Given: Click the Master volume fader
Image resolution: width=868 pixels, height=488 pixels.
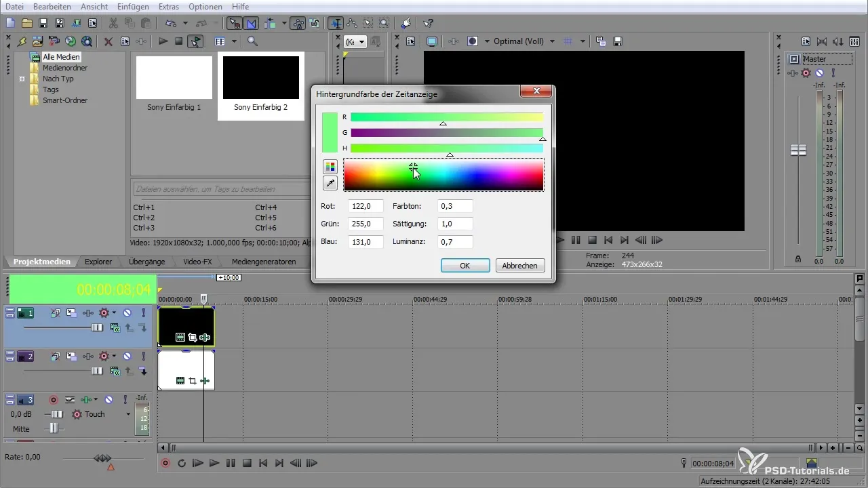Looking at the screenshot, I should point(799,150).
